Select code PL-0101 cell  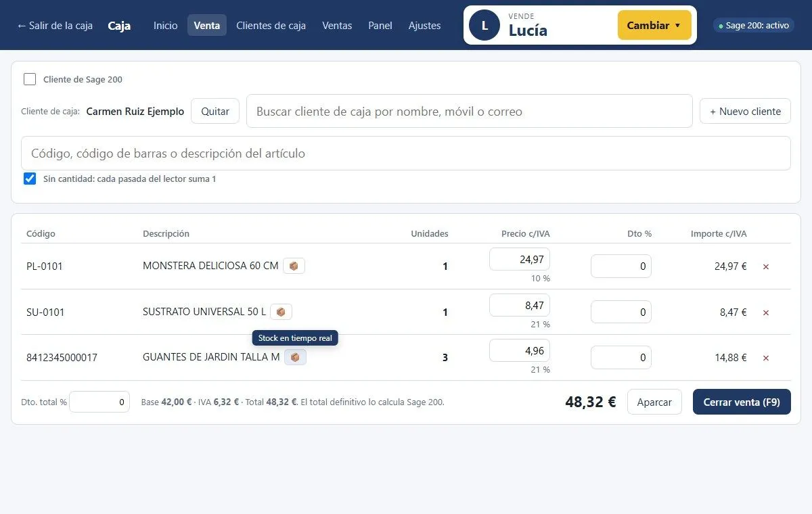[x=45, y=266]
